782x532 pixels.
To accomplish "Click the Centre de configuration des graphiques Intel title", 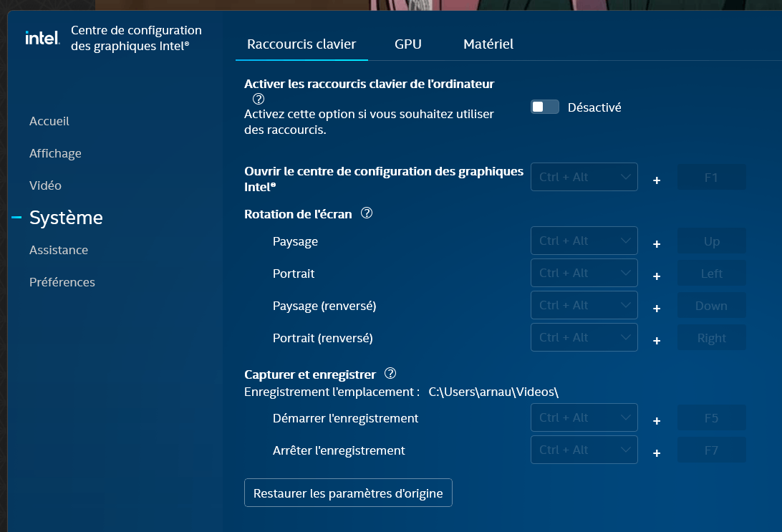I will tap(136, 38).
